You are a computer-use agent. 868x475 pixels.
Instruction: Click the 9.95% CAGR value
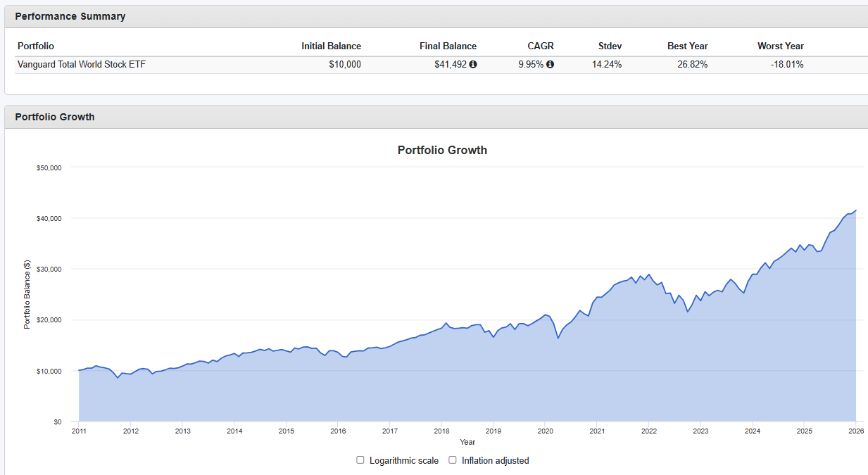click(x=531, y=65)
